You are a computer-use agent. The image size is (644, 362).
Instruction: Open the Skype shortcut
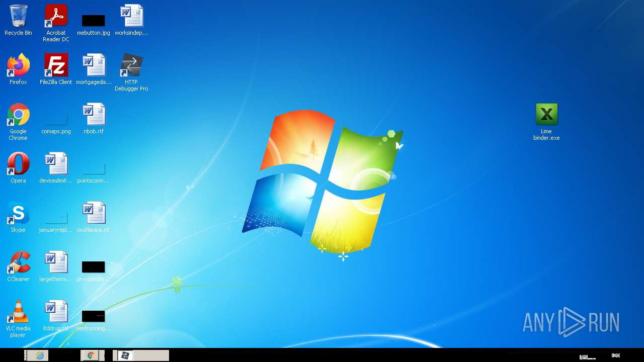pyautogui.click(x=18, y=217)
